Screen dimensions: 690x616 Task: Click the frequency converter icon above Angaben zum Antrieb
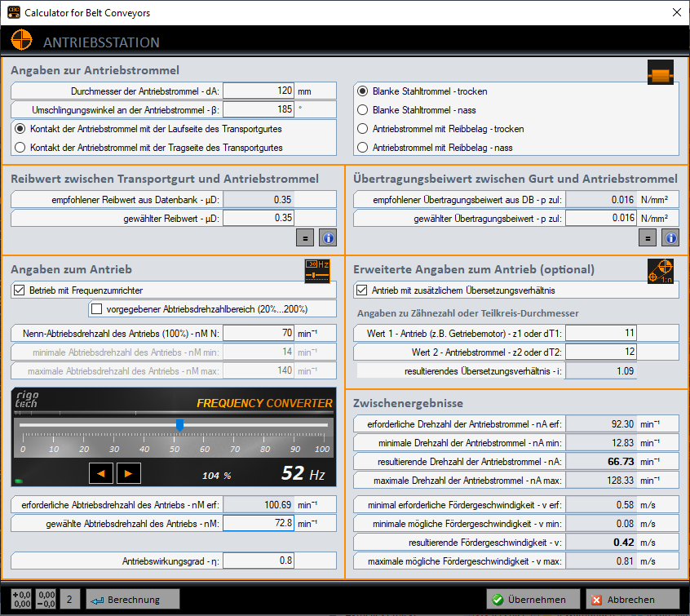318,271
